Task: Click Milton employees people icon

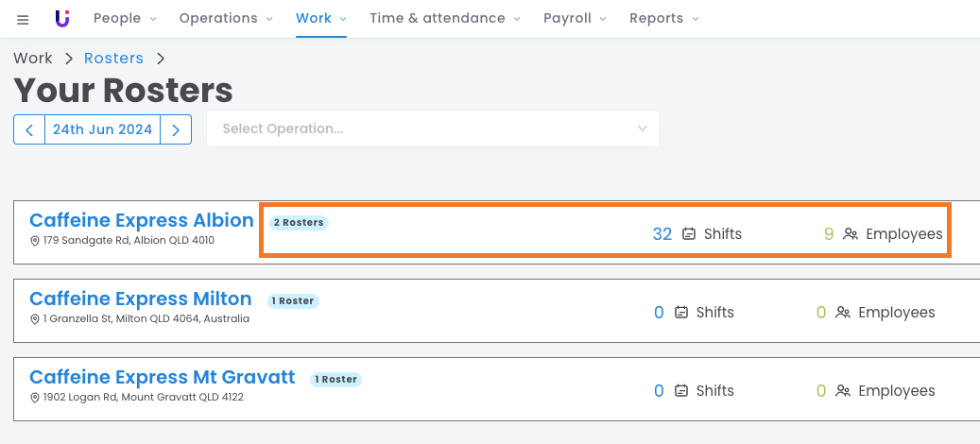Action: click(x=843, y=313)
